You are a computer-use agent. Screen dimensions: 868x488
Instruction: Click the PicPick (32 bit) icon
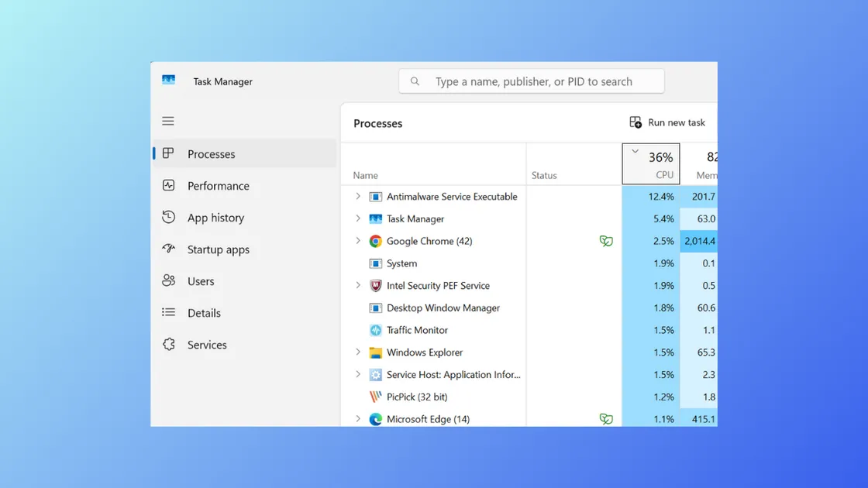pos(375,397)
